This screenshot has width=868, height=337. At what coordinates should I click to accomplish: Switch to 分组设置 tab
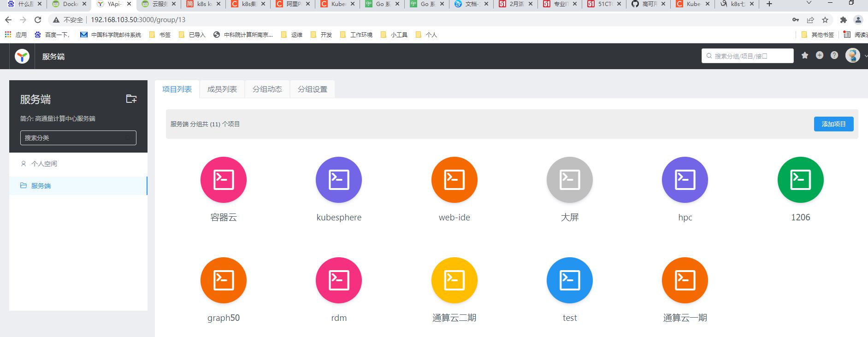(313, 89)
